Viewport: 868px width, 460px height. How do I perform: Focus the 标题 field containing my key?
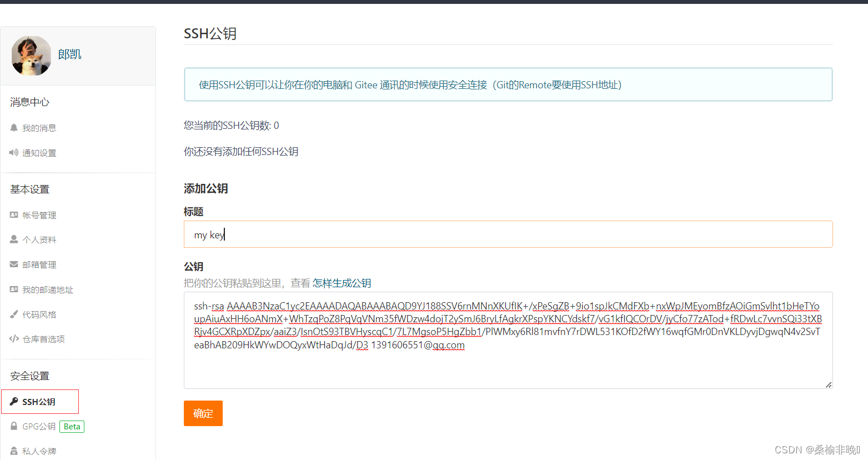(x=508, y=234)
